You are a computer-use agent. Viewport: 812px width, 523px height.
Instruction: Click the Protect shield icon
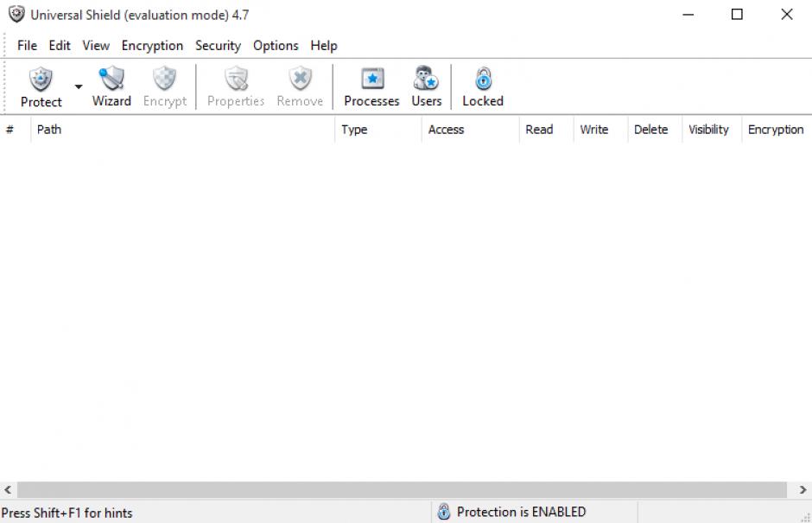coord(41,80)
